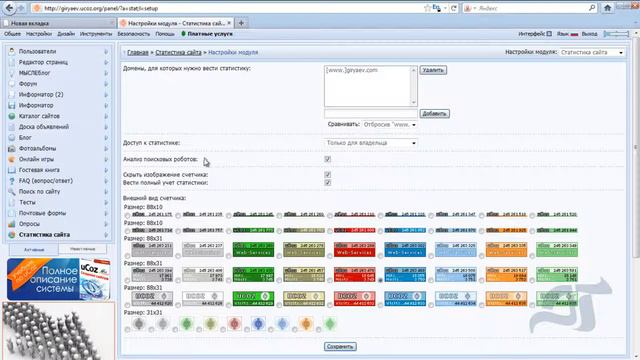Expand the Статистика сайта submenu arrow

[106, 235]
